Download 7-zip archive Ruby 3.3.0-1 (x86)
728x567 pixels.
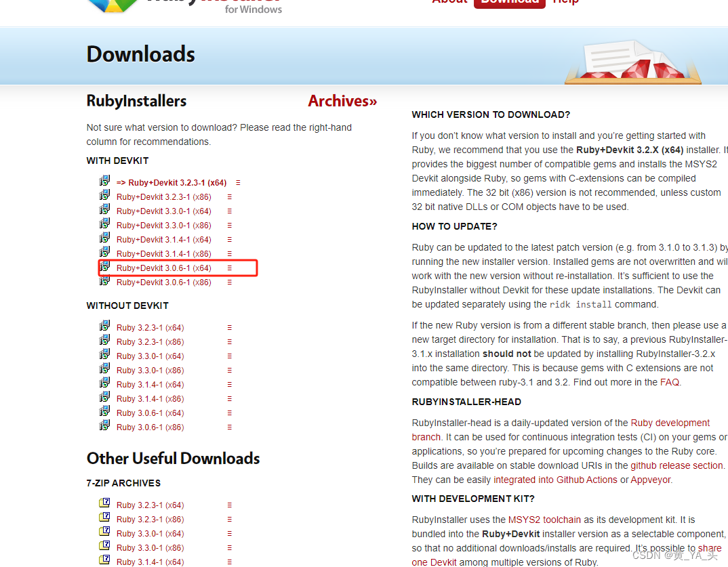[150, 548]
